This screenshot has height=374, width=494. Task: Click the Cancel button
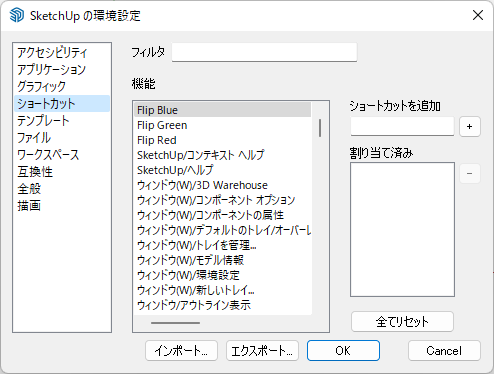coord(444,351)
